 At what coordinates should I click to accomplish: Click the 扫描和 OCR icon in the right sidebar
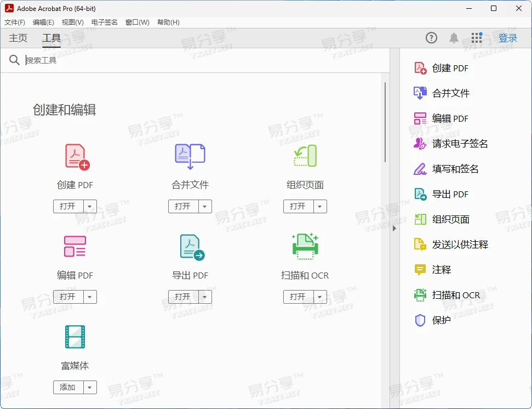(420, 295)
